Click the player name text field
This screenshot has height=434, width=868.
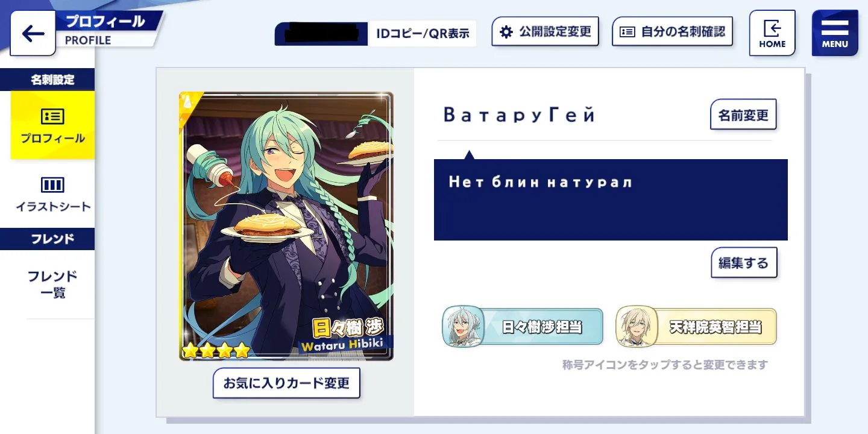pos(520,115)
